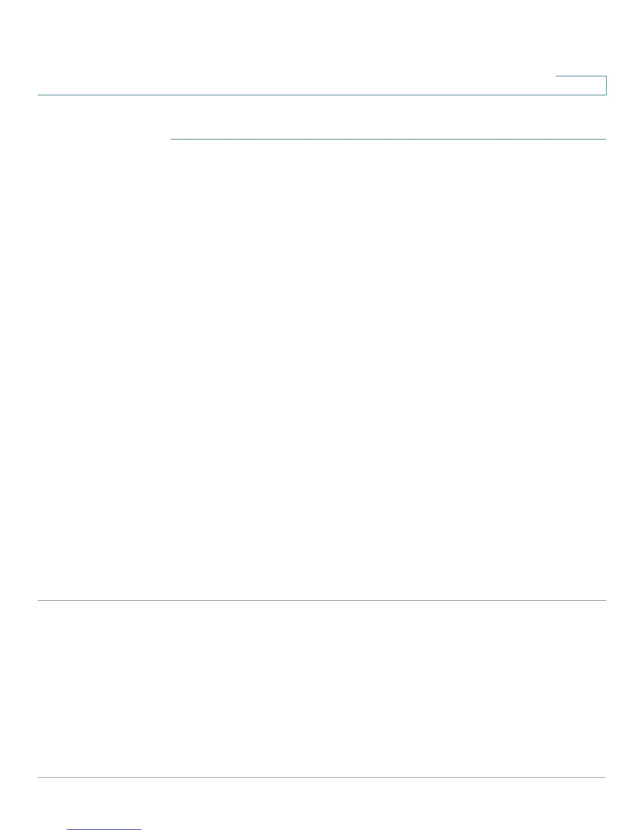Click the left end of the gray footer rule

[40, 777]
